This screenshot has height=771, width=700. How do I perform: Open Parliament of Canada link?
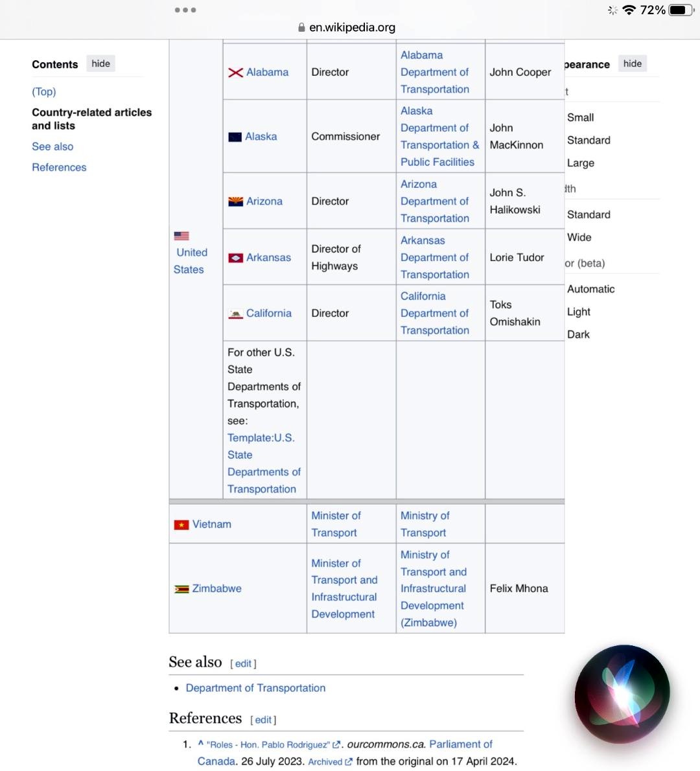click(x=345, y=753)
